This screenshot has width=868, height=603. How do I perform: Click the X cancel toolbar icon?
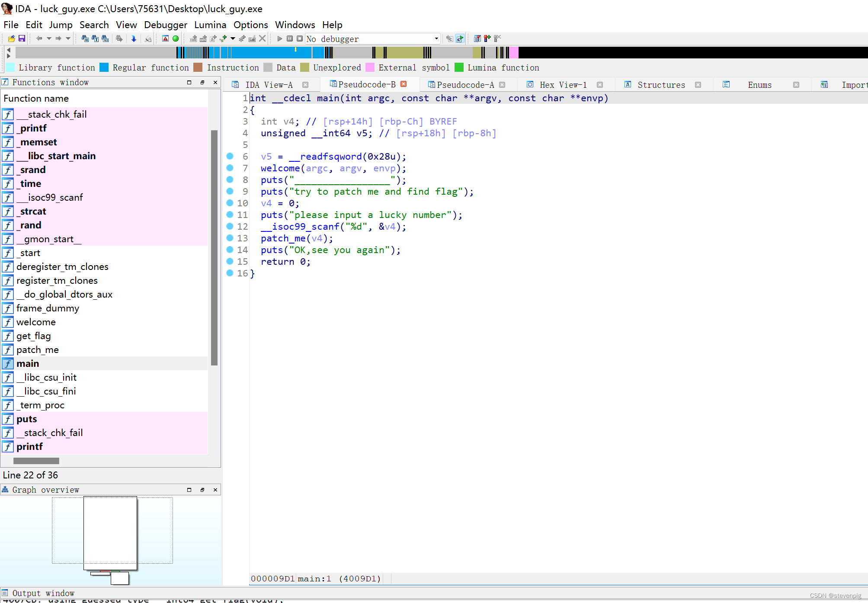tap(262, 38)
